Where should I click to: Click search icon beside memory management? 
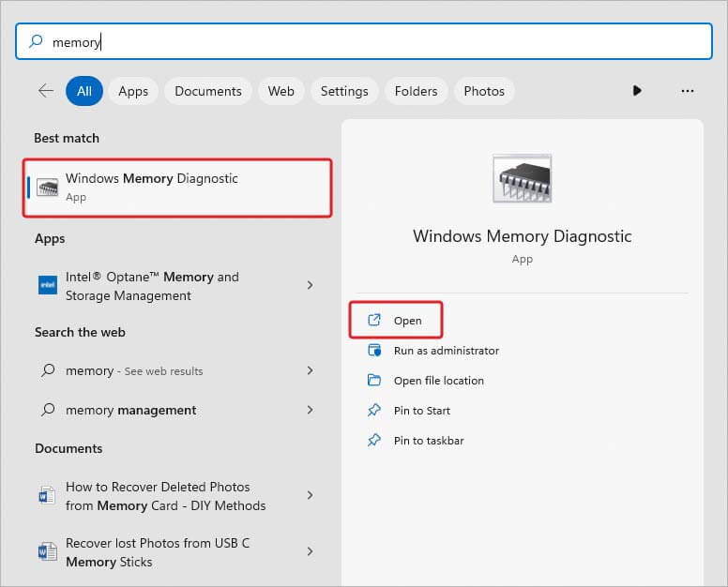[x=48, y=410]
